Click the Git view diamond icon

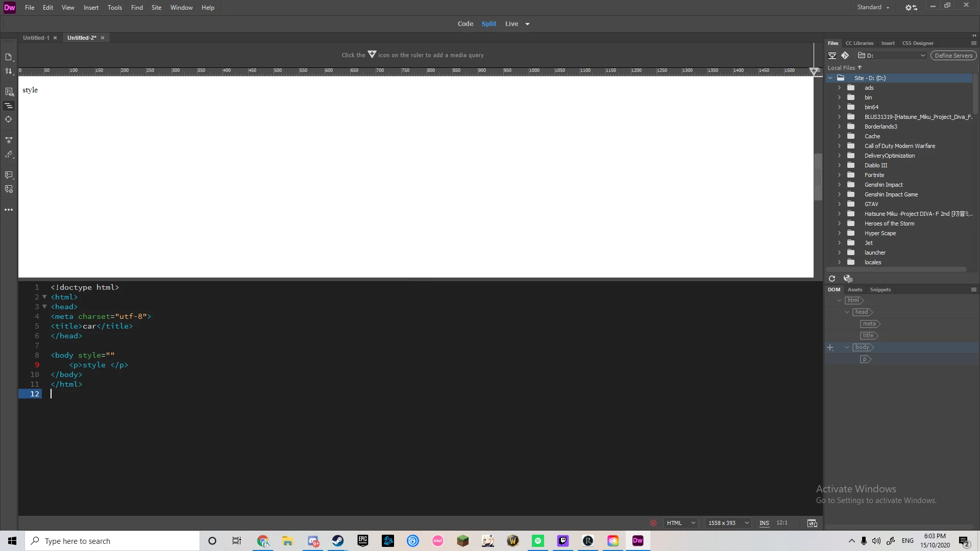845,56
